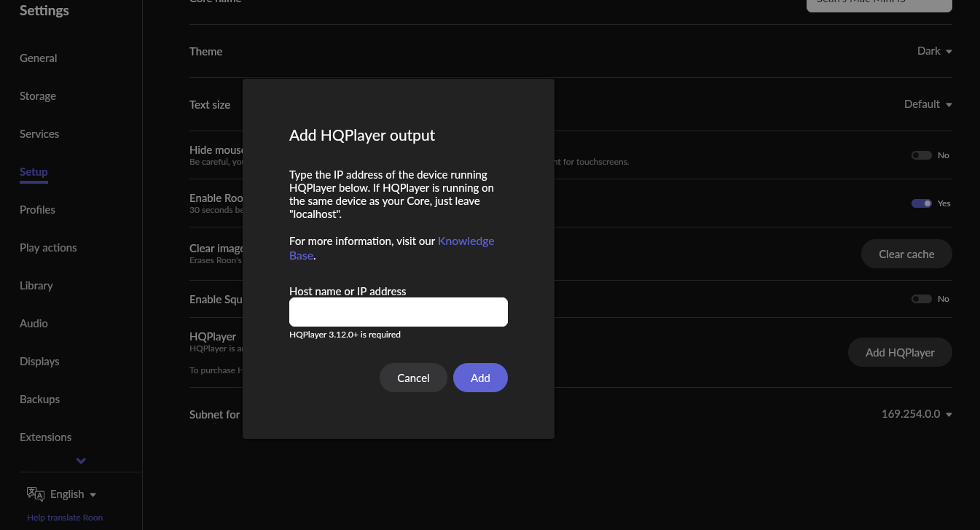Click the sidebar scroll-down chevron
The width and height of the screenshot is (980, 530).
pyautogui.click(x=81, y=461)
